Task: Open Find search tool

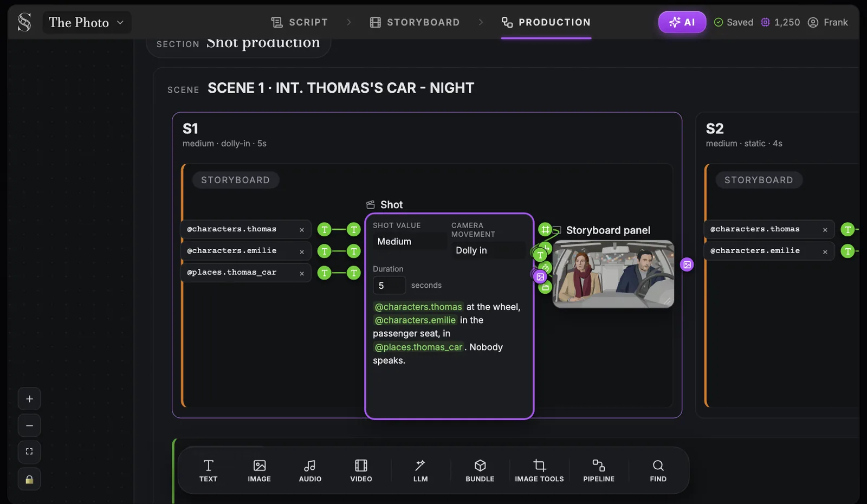Action: click(x=658, y=470)
